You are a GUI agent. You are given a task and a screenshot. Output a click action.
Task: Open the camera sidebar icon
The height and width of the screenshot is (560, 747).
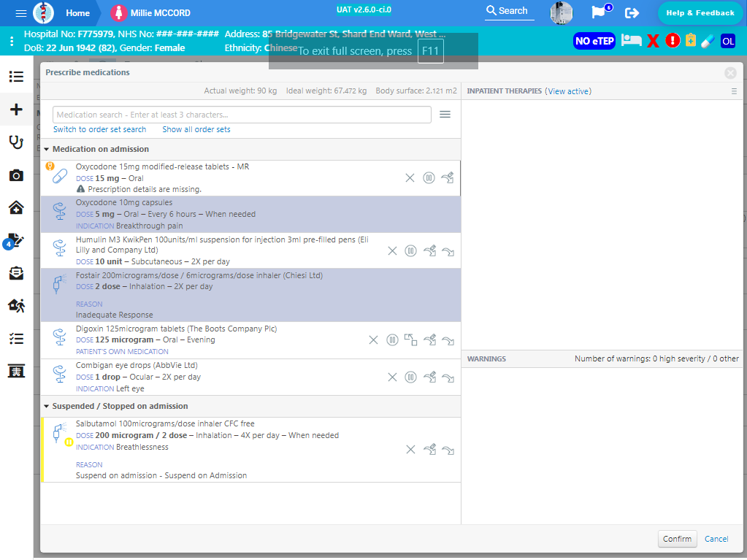pyautogui.click(x=16, y=175)
